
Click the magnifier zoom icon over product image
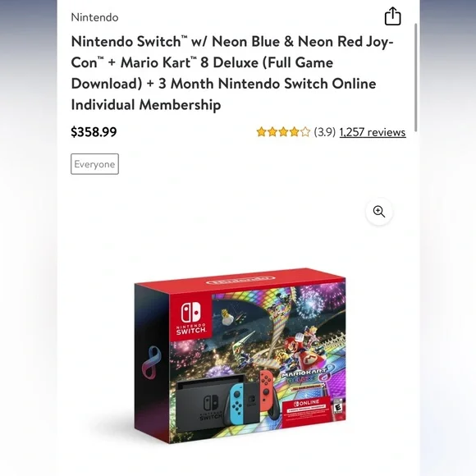tap(379, 212)
